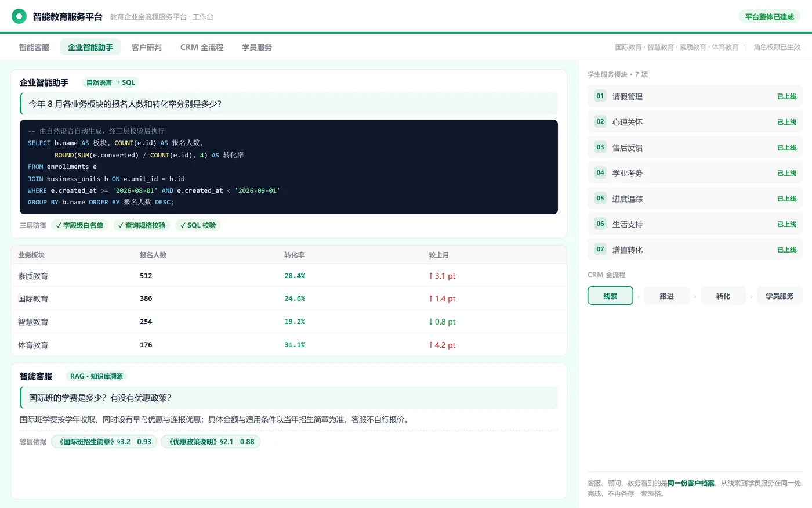Screen dimensions: 812x508
Task: Click the 报名人数 column header
Action: click(x=153, y=255)
